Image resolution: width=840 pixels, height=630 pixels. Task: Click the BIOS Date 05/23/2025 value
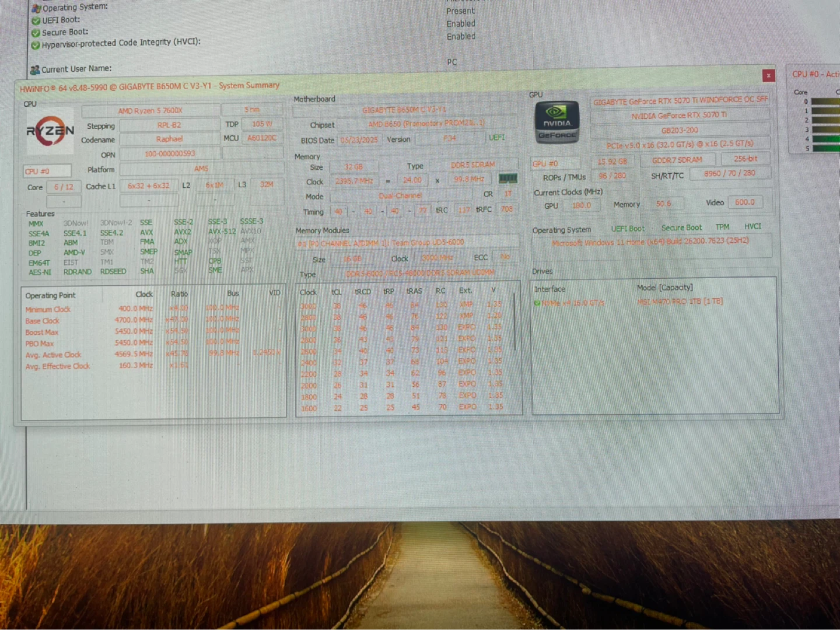(x=359, y=140)
